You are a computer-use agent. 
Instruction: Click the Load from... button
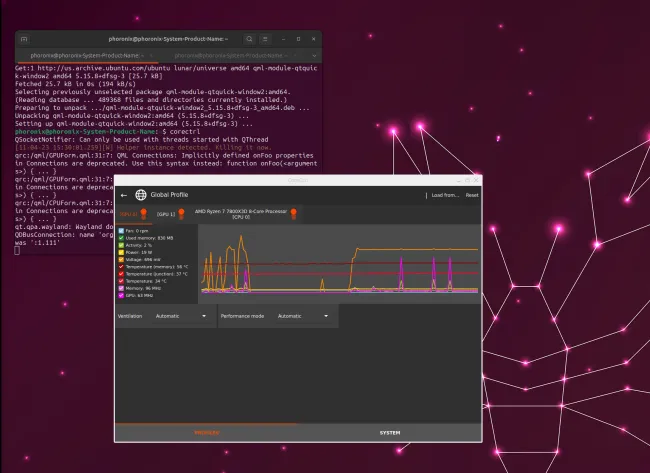tap(445, 195)
